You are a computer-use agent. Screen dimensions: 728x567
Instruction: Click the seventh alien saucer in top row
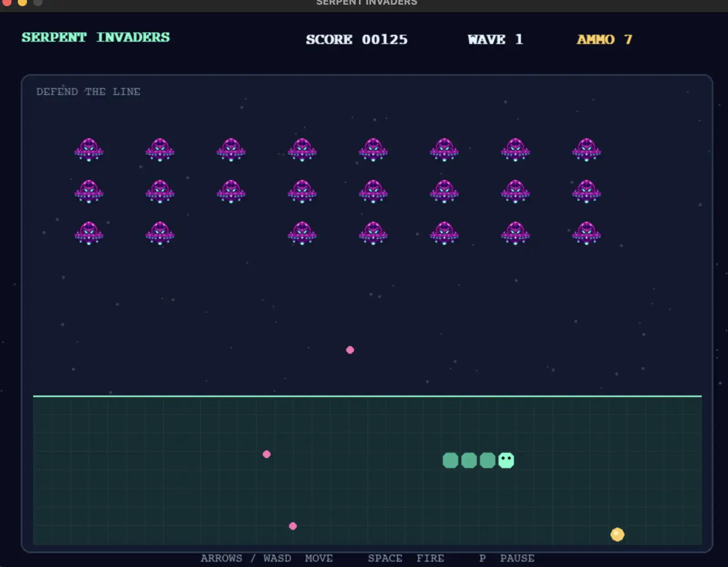(x=516, y=150)
